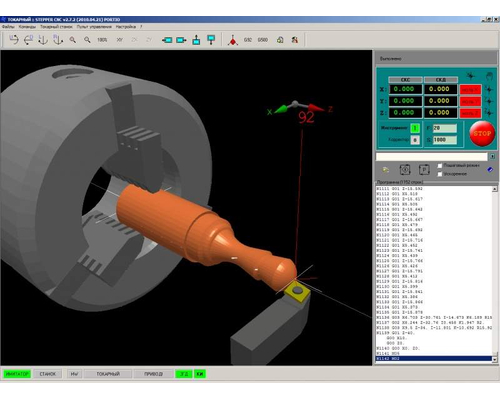Screen dimensions: 500x400
Task: Click the second anchor-shaped toolbar icon
Action: pos(58,40)
